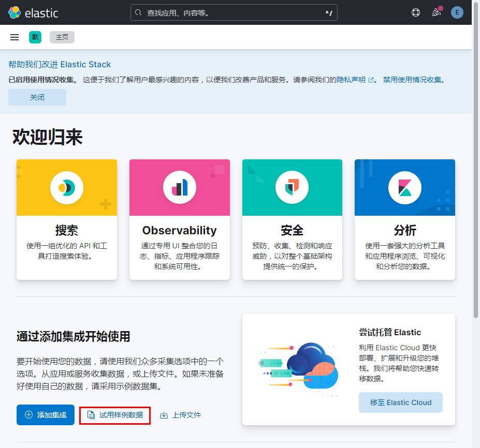Click the 安全 card description text
Viewport: 480px width, 448px height.
tap(292, 256)
